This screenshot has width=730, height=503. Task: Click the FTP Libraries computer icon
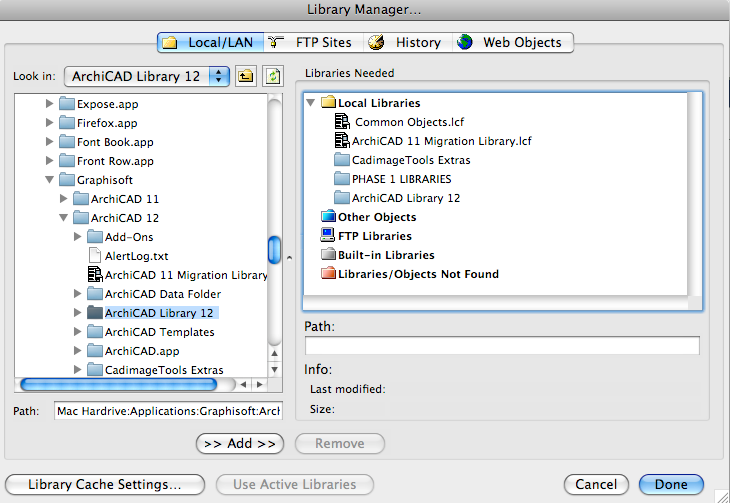(x=328, y=235)
